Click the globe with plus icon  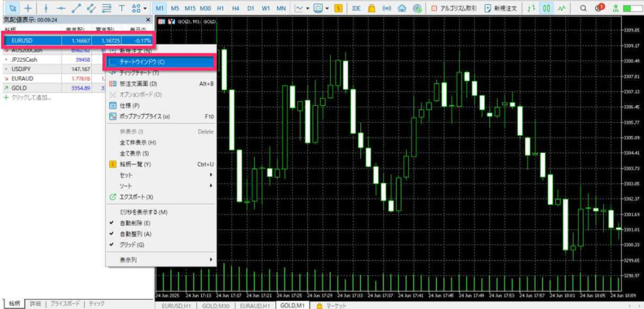418,8
